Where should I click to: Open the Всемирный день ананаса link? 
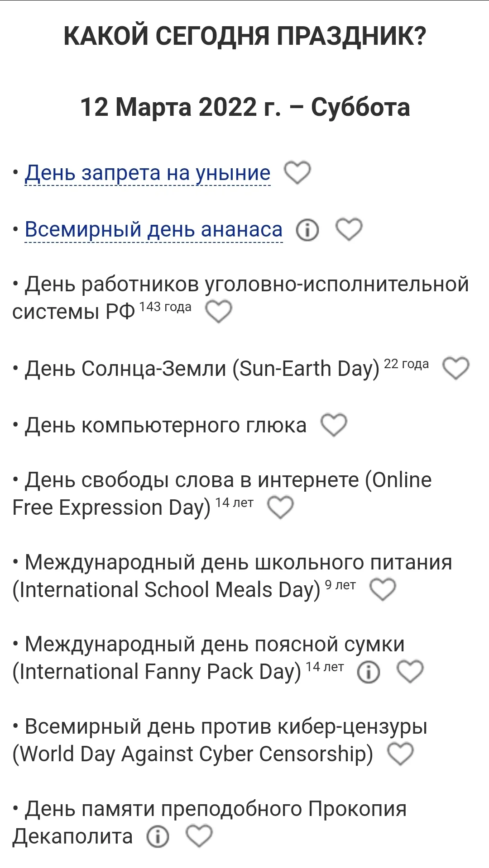point(153,230)
